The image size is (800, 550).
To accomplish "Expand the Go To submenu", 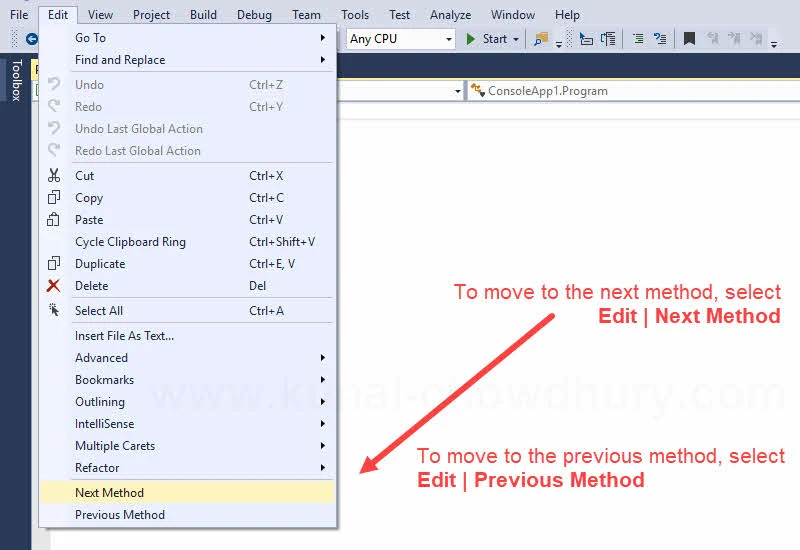I will [187, 38].
